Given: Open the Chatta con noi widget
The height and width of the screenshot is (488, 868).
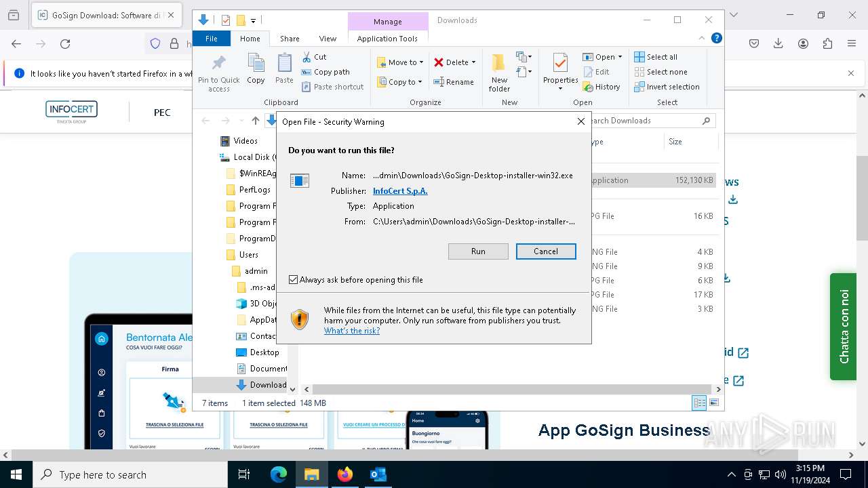Looking at the screenshot, I should (x=843, y=327).
